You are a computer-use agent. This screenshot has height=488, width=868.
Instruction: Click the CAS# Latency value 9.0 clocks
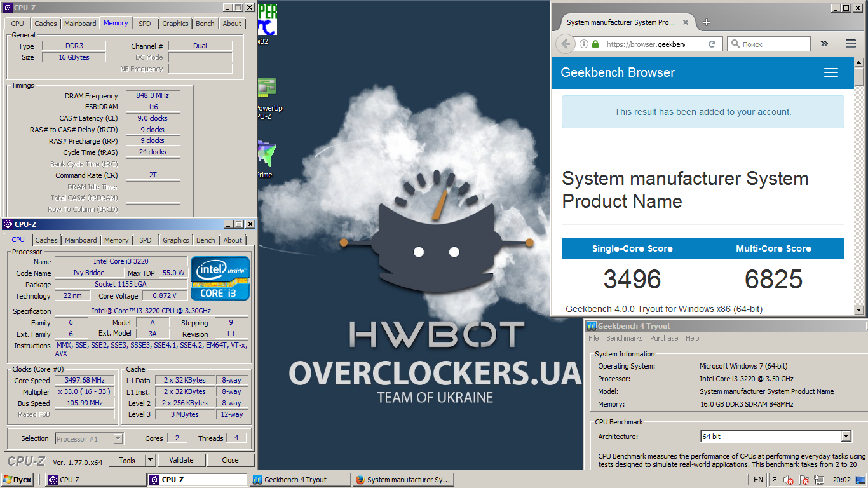(x=153, y=118)
